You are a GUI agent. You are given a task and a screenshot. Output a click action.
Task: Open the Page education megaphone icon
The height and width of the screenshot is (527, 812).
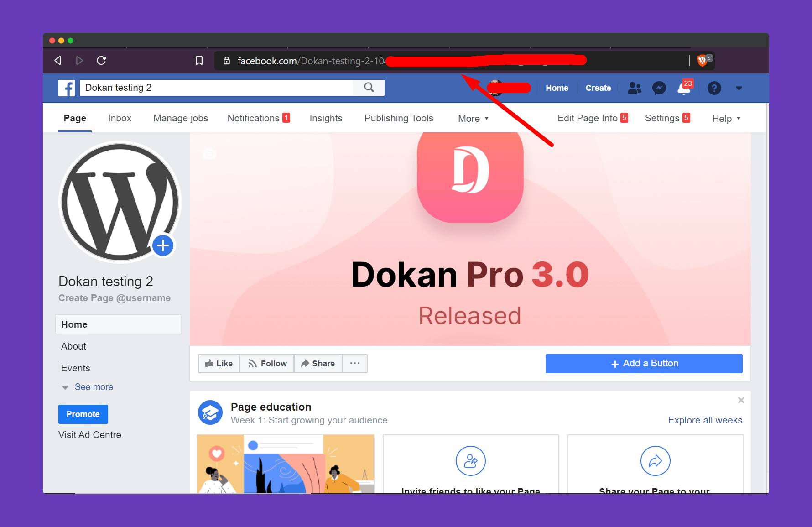210,412
